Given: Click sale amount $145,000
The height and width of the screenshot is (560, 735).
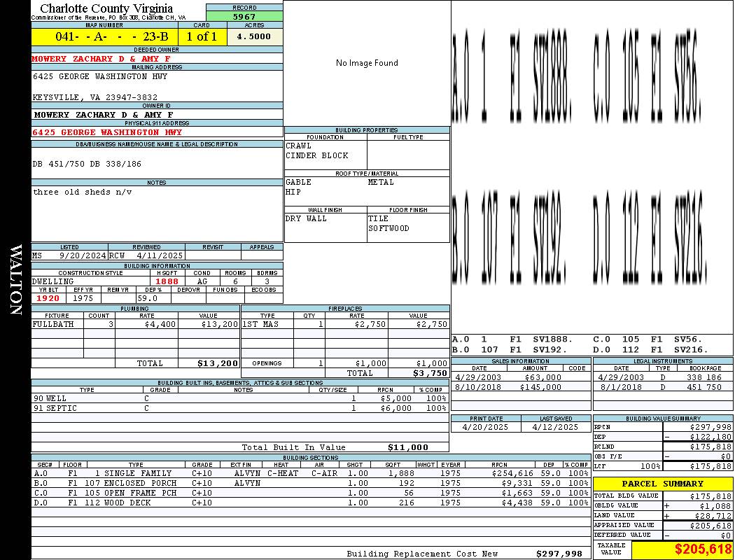Looking at the screenshot, I should [x=540, y=387].
